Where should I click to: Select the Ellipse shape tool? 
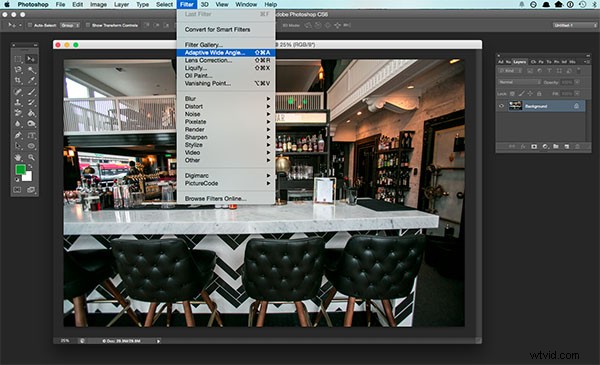[31, 146]
